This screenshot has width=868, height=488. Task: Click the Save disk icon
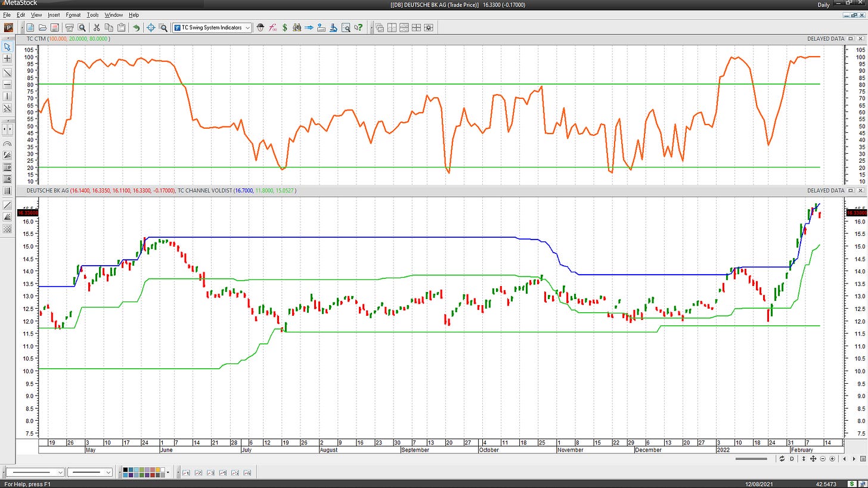(x=54, y=27)
